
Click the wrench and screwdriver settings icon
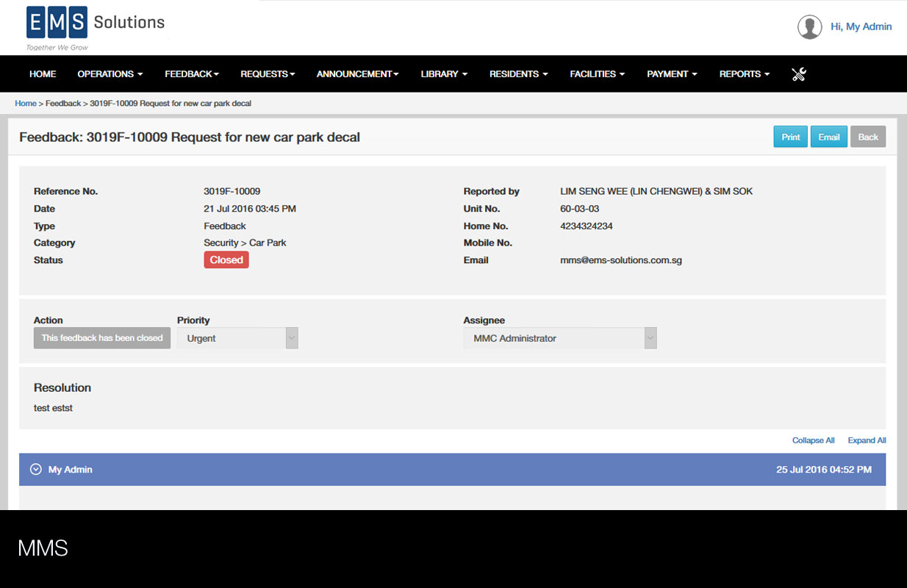[799, 74]
